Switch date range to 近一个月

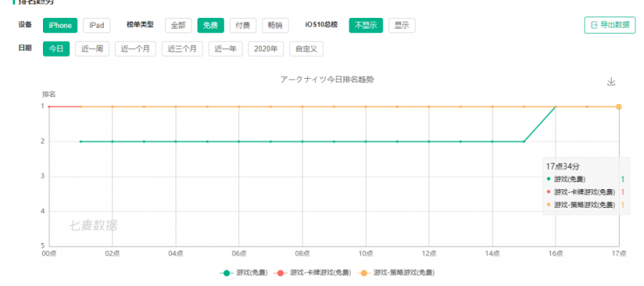coord(135,49)
